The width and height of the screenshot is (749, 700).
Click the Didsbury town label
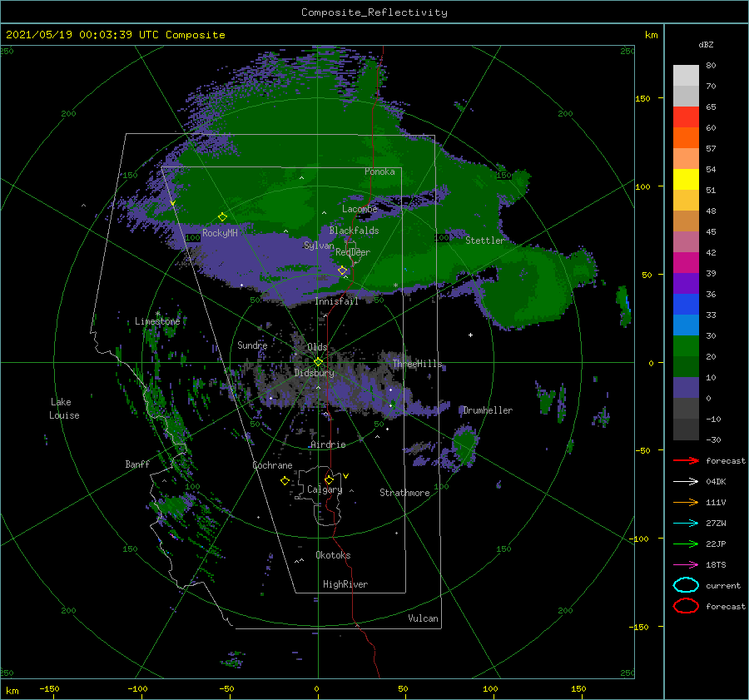pos(315,373)
